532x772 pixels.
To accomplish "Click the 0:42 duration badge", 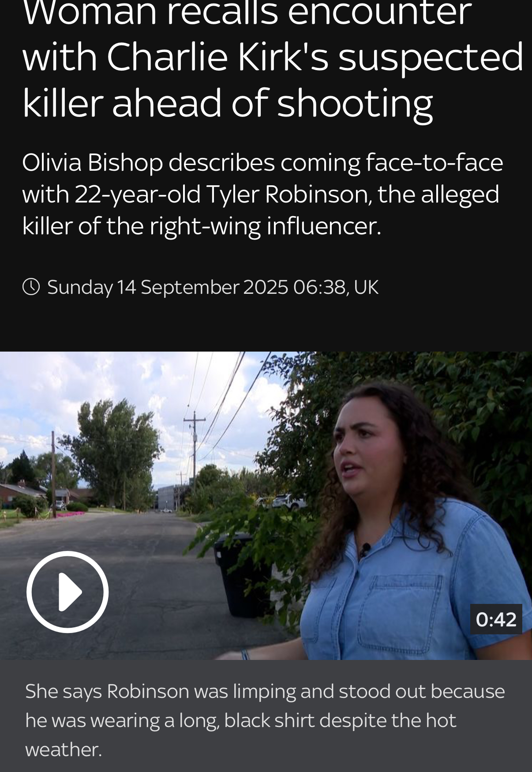I will click(x=496, y=619).
